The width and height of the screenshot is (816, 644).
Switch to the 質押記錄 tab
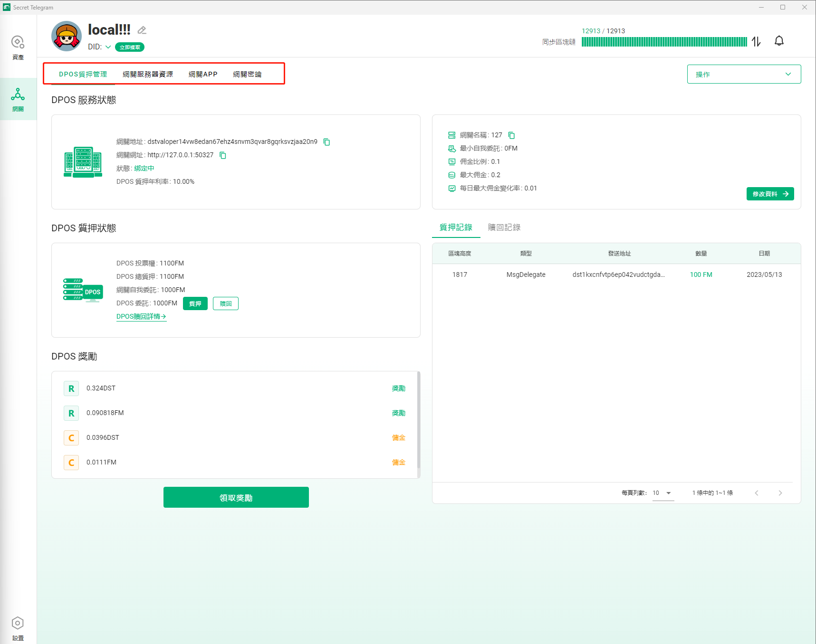pyautogui.click(x=456, y=227)
